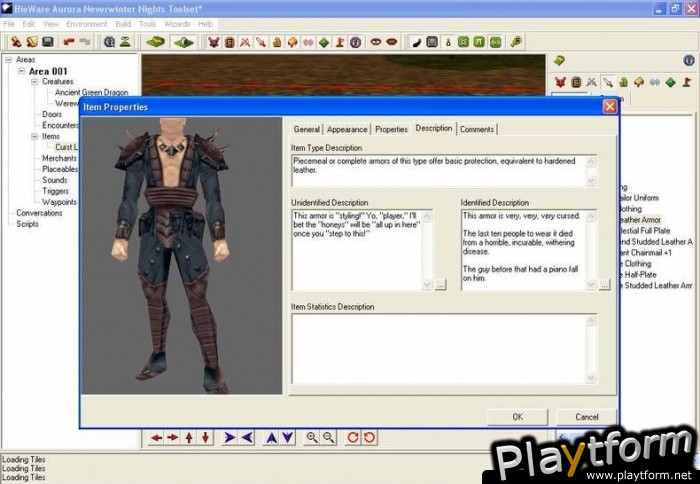
Task: Open the File menu
Action: pos(9,24)
